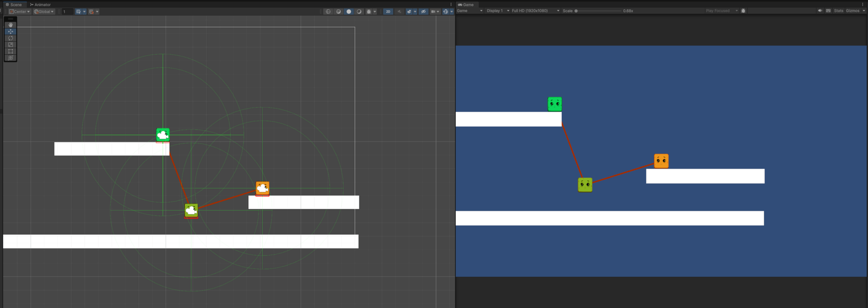
Task: Switch to the Game tab
Action: 466,5
